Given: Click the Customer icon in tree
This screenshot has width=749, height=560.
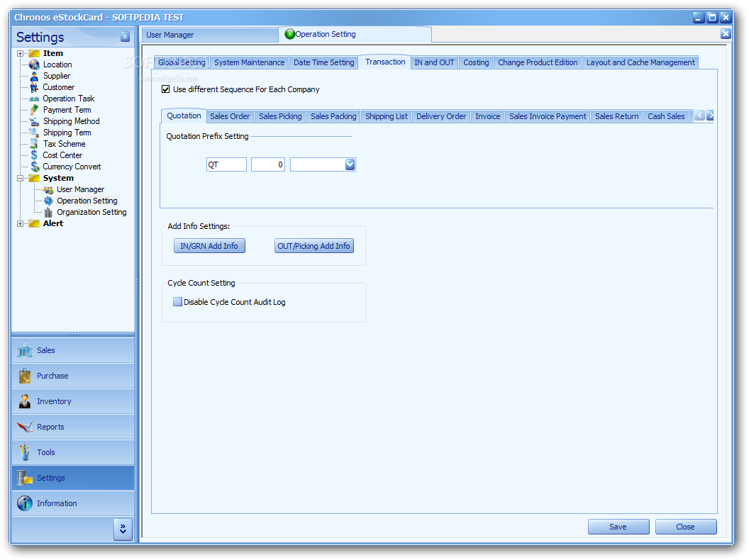Looking at the screenshot, I should click(x=34, y=87).
